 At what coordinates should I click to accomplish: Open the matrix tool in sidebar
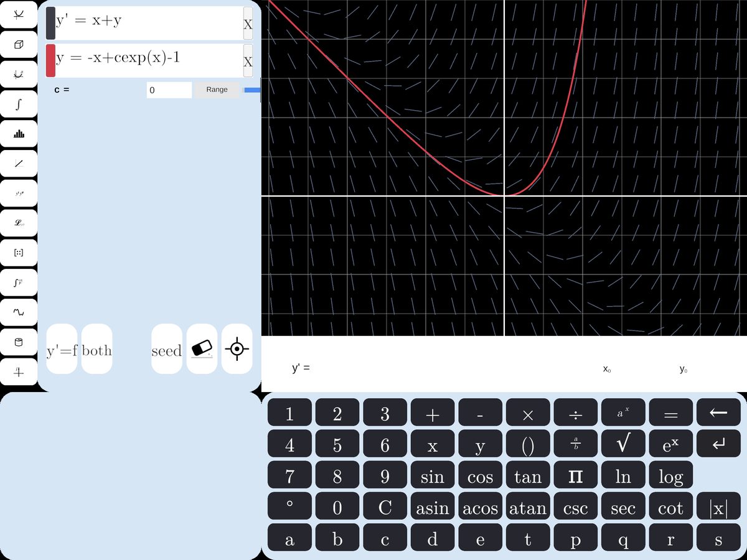click(19, 253)
